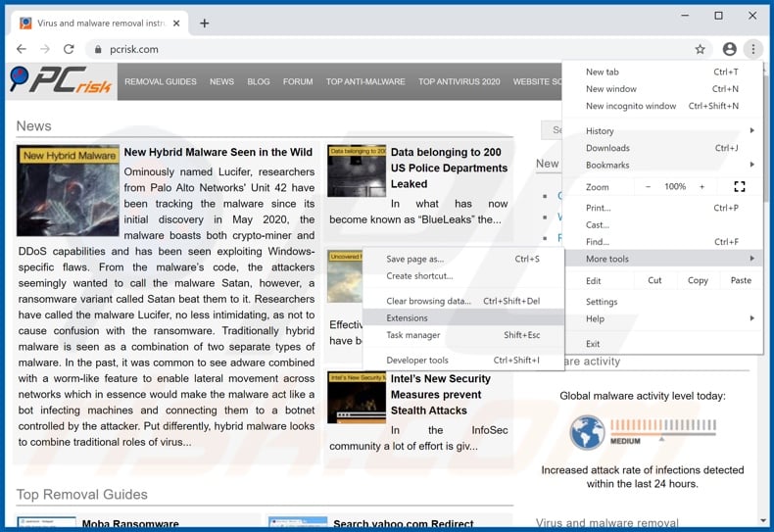The width and height of the screenshot is (774, 532).
Task: Go forward with the forward arrow
Action: (45, 49)
